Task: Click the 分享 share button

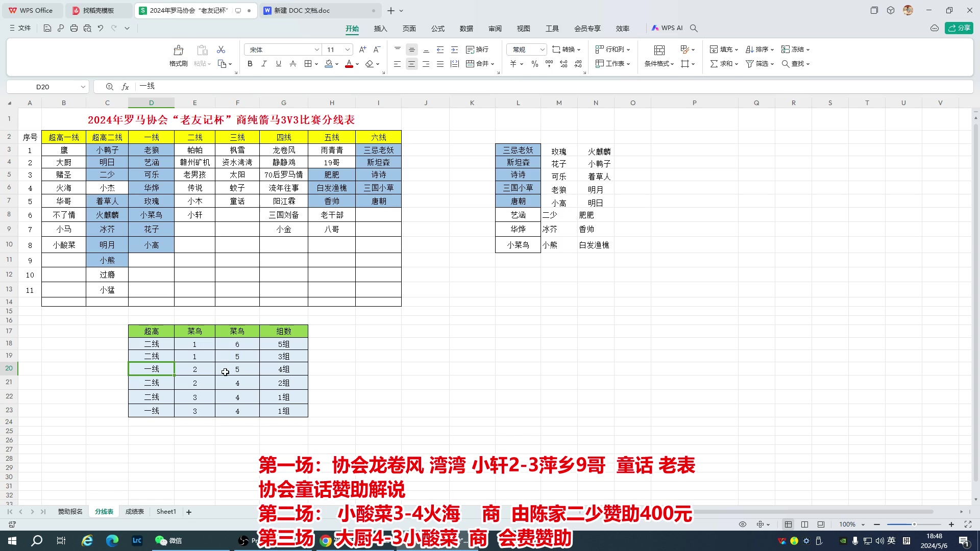Action: coord(959,28)
